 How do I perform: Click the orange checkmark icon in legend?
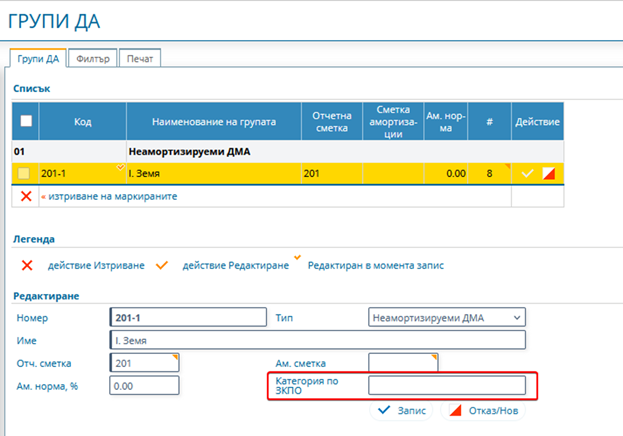point(162,265)
